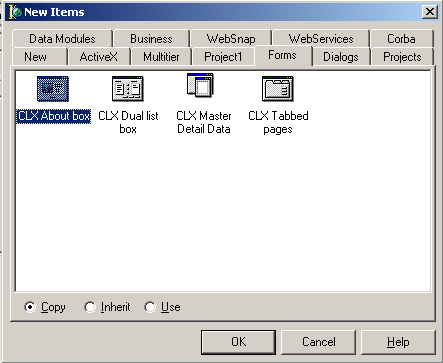Open Help for New Items
443x363 pixels.
tap(398, 342)
